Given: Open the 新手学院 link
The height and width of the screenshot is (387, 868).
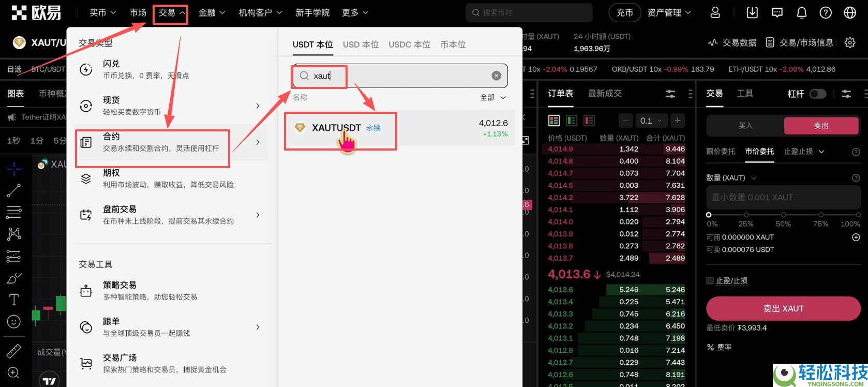Looking at the screenshot, I should coord(312,12).
